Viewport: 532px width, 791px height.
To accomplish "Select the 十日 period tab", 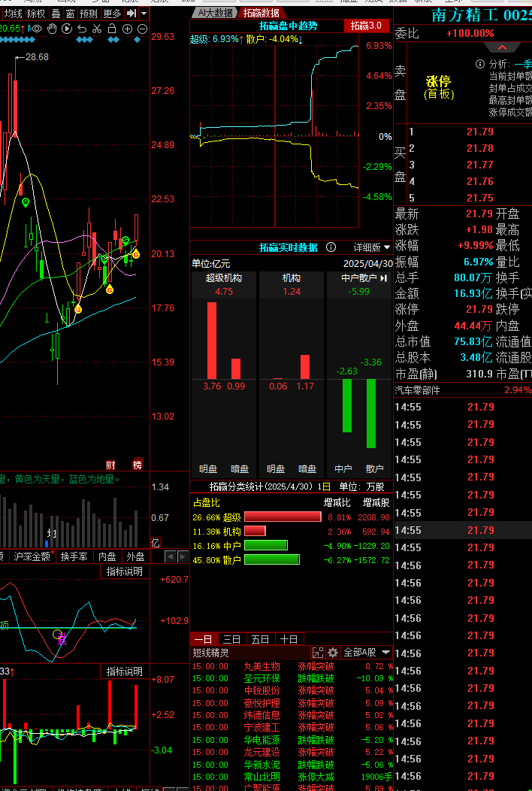I will 289,639.
